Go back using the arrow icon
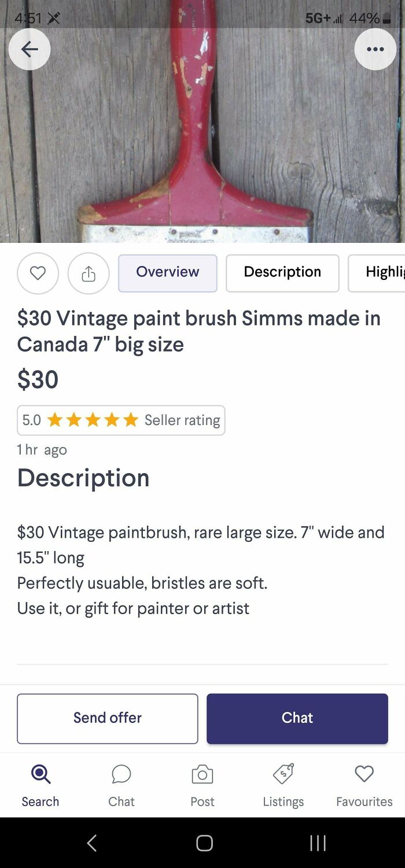405x868 pixels. pyautogui.click(x=30, y=49)
